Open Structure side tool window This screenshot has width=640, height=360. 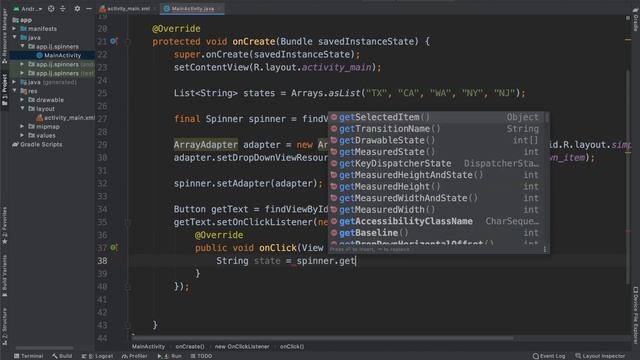coord(4,327)
